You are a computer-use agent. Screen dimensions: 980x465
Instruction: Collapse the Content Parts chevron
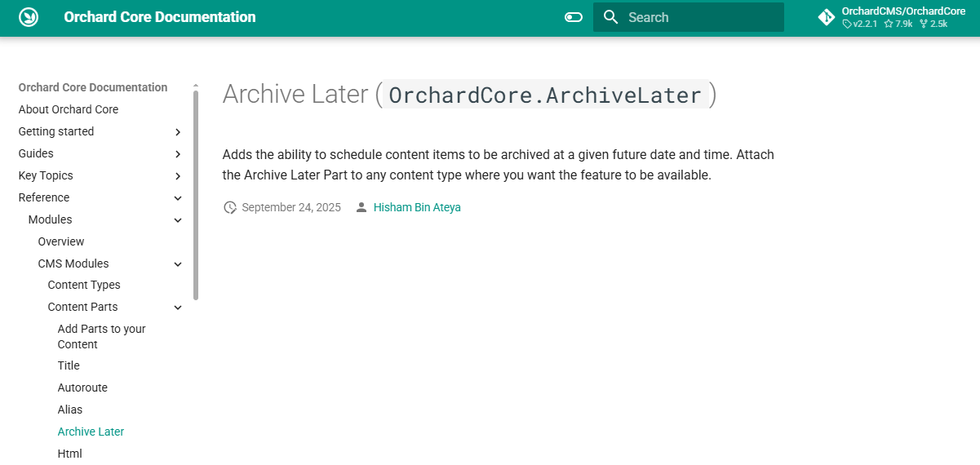point(178,308)
